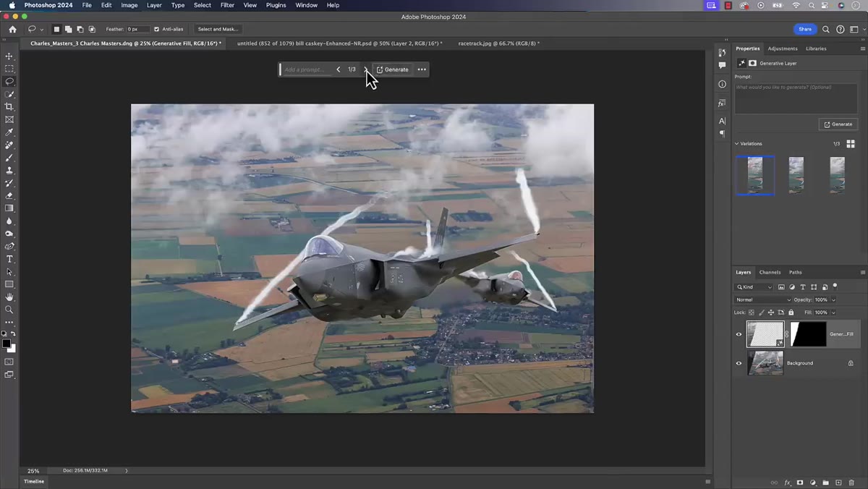Click the Select and Mask button
The image size is (868, 489).
[x=218, y=29]
